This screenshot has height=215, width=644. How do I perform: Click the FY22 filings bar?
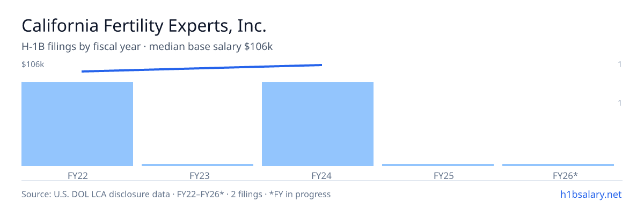77,124
